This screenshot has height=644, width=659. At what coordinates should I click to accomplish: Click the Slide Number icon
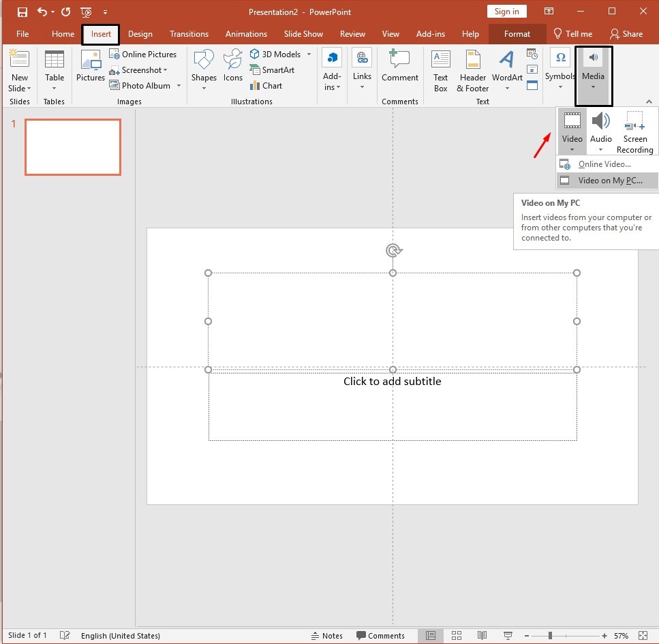click(x=532, y=70)
